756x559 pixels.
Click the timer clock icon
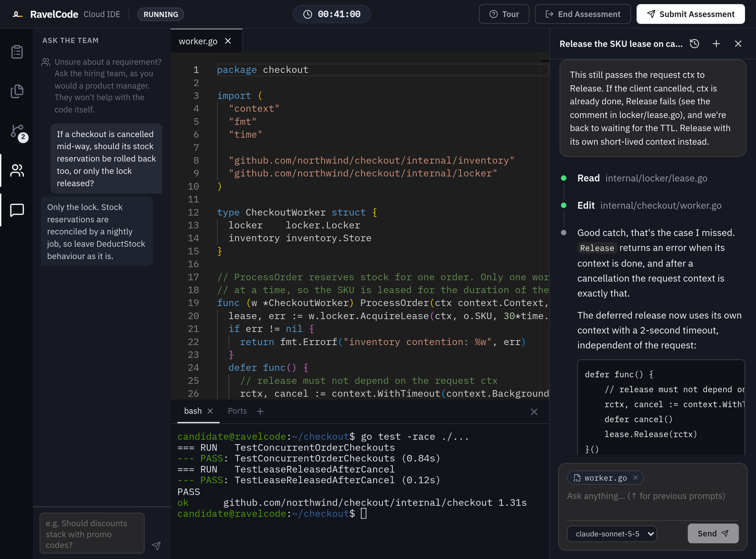[x=307, y=14]
